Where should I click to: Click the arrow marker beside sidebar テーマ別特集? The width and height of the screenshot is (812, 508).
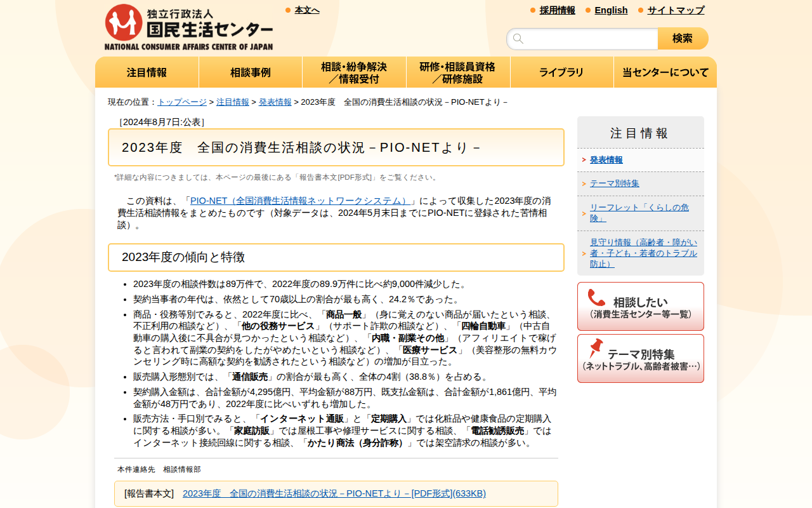[x=584, y=184]
